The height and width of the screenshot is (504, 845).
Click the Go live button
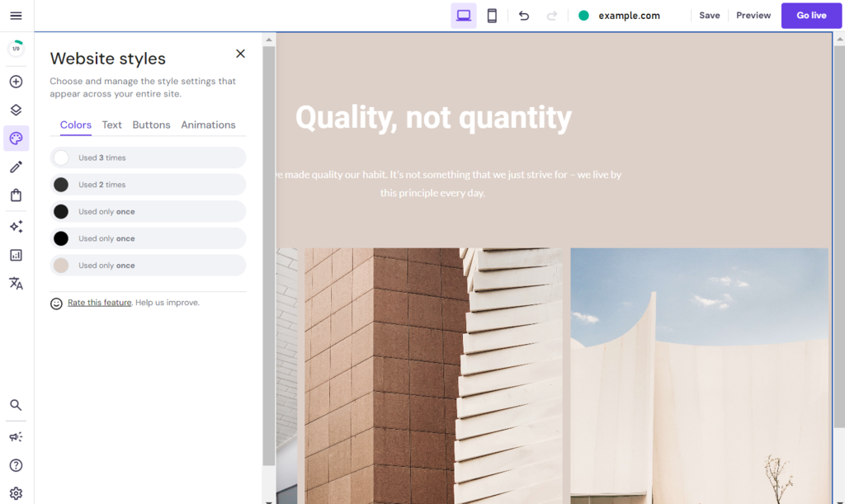[811, 15]
